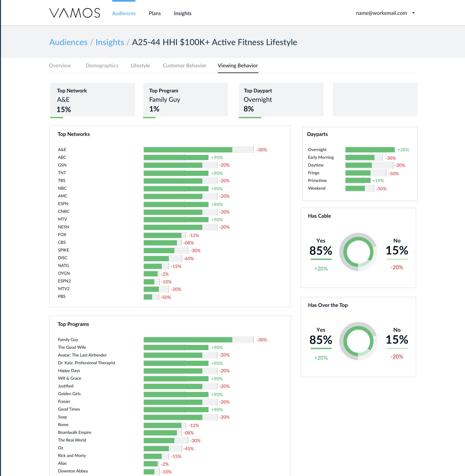
Task: Click Justified program row
Action: [65, 386]
